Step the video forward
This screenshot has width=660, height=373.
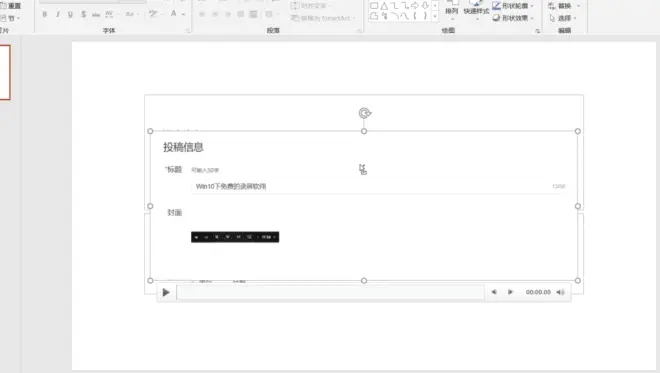(x=510, y=292)
